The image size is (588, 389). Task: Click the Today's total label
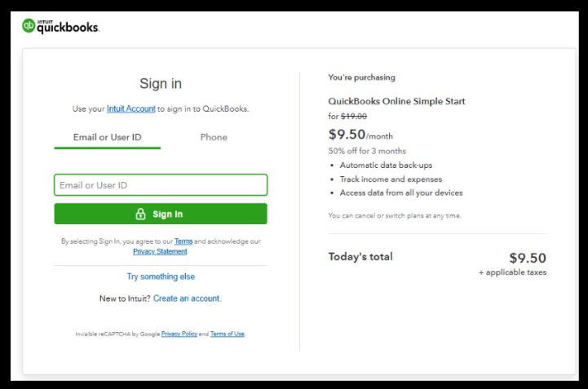click(x=360, y=257)
